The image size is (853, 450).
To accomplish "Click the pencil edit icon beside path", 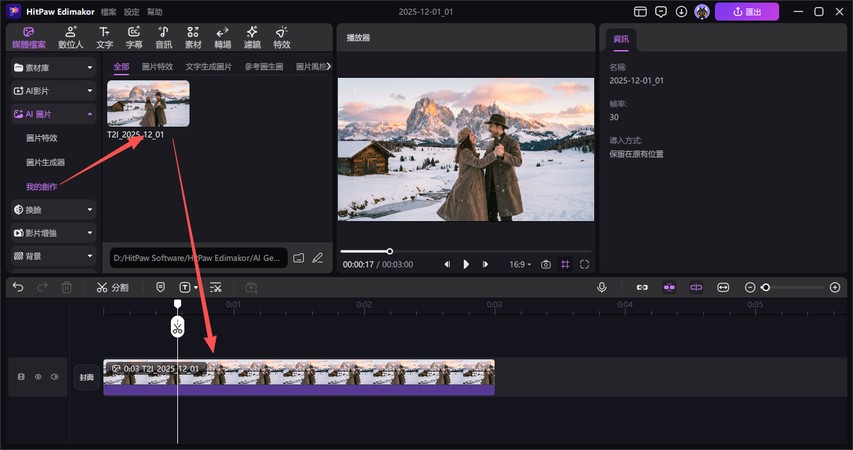I will pos(317,258).
